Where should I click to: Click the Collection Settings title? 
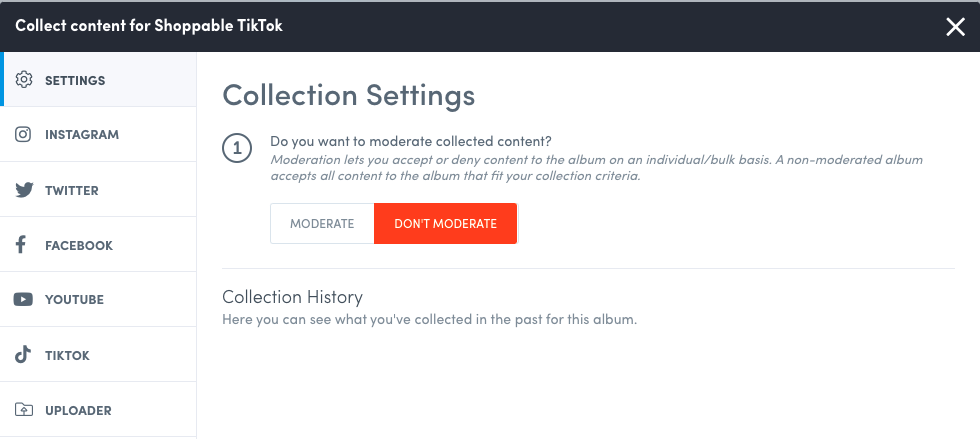point(348,96)
